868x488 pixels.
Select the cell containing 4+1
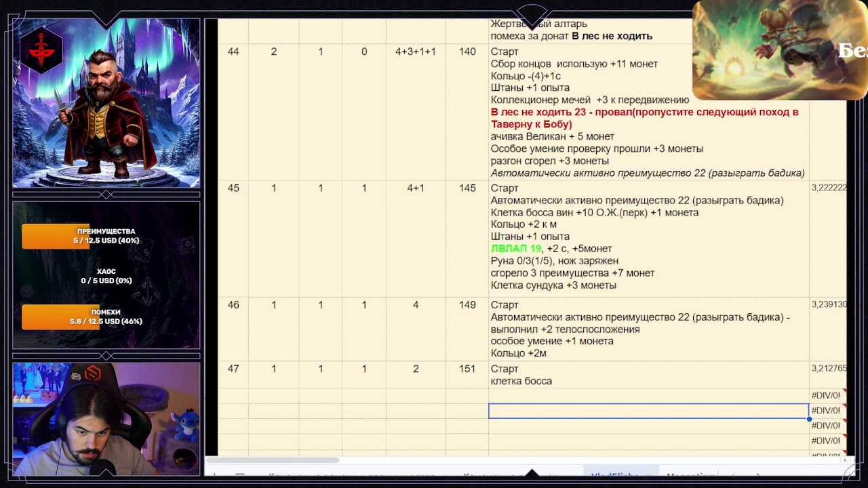(416, 239)
